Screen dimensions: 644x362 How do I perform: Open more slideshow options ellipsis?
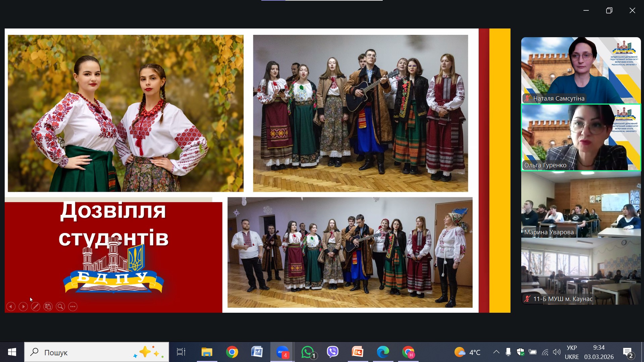[x=73, y=307]
